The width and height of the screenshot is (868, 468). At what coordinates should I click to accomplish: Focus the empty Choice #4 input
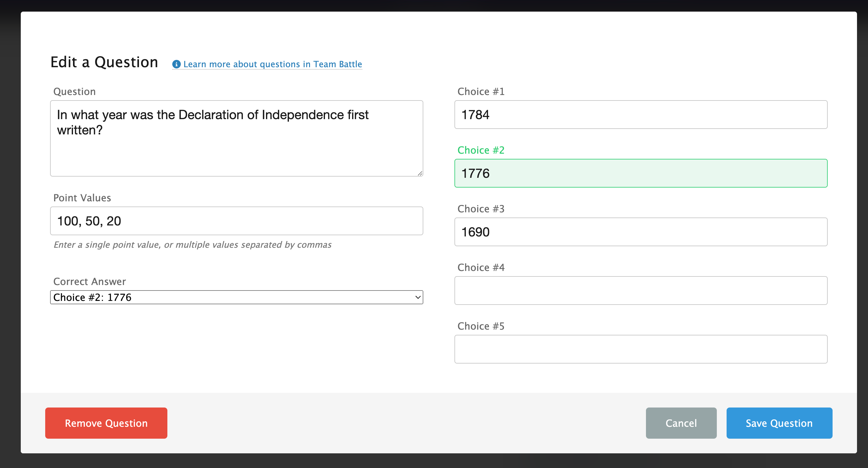pyautogui.click(x=640, y=291)
